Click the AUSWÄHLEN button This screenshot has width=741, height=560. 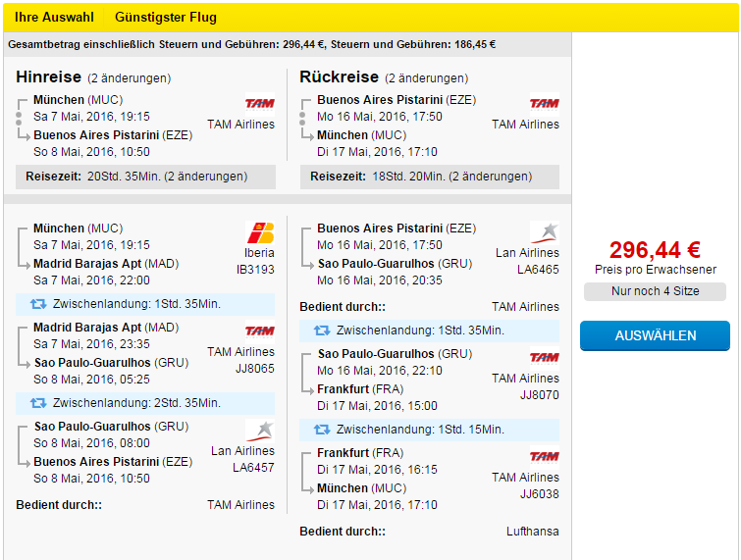(x=655, y=335)
